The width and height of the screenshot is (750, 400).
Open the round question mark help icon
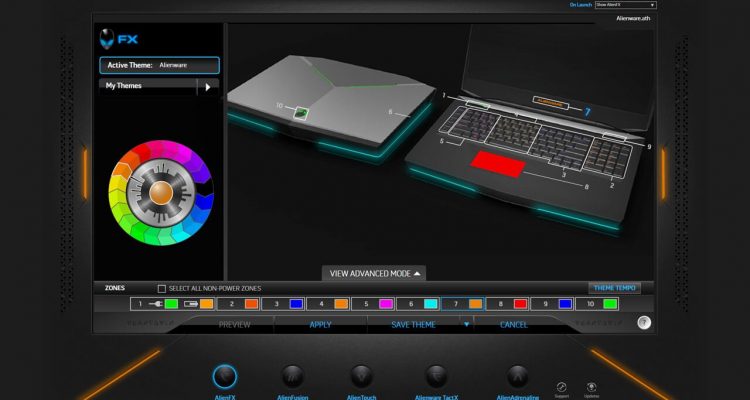(644, 322)
